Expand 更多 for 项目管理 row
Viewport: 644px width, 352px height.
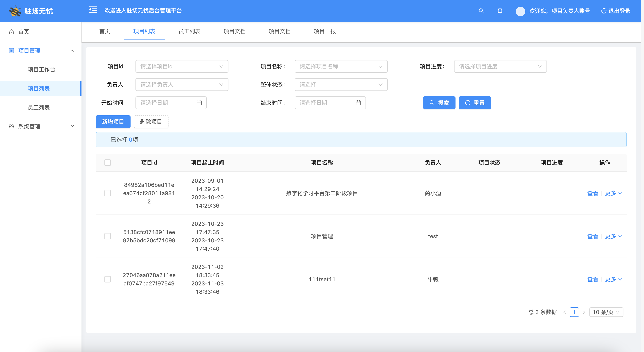(613, 236)
